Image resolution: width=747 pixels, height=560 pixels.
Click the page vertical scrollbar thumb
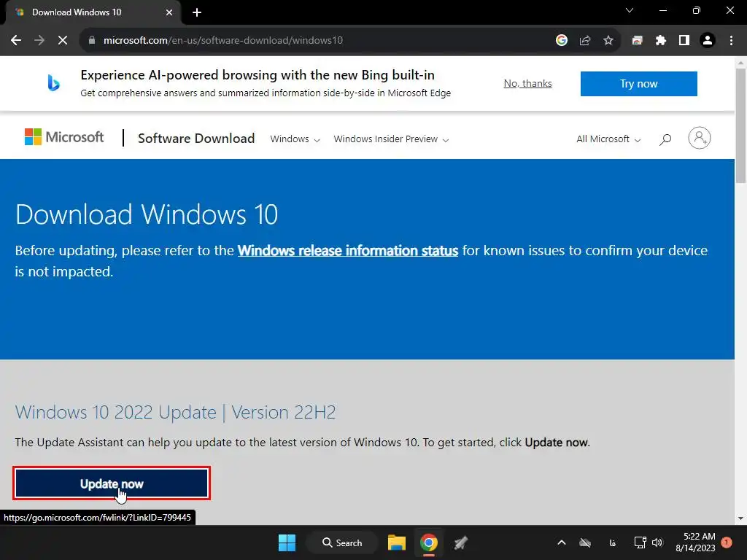740,125
